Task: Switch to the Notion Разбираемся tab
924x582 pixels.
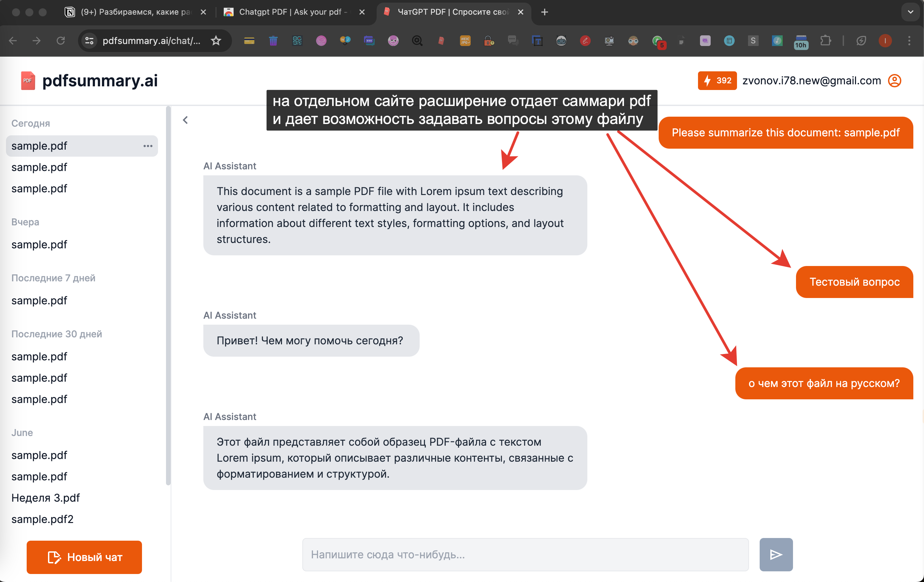Action: point(134,12)
